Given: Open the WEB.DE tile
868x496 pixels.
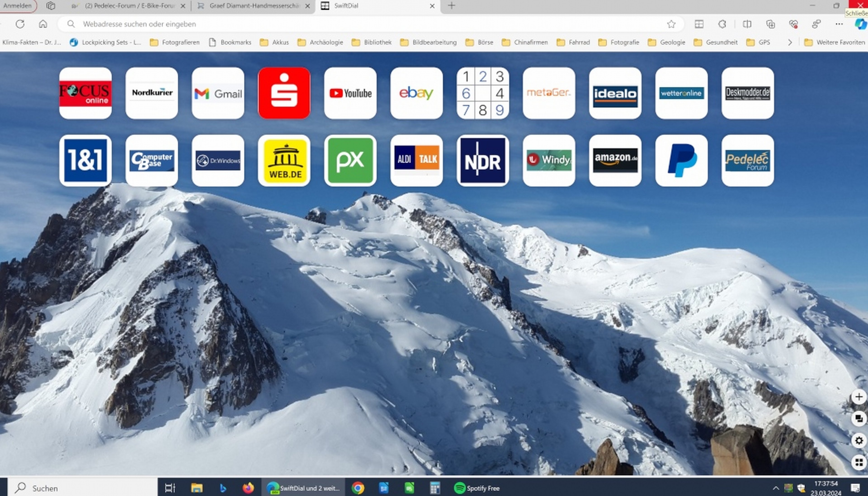Looking at the screenshot, I should 284,161.
